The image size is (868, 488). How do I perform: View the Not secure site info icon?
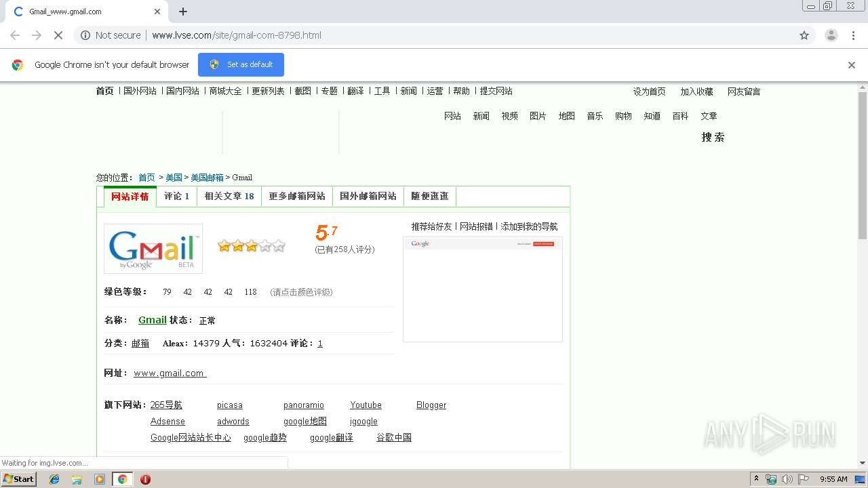85,35
